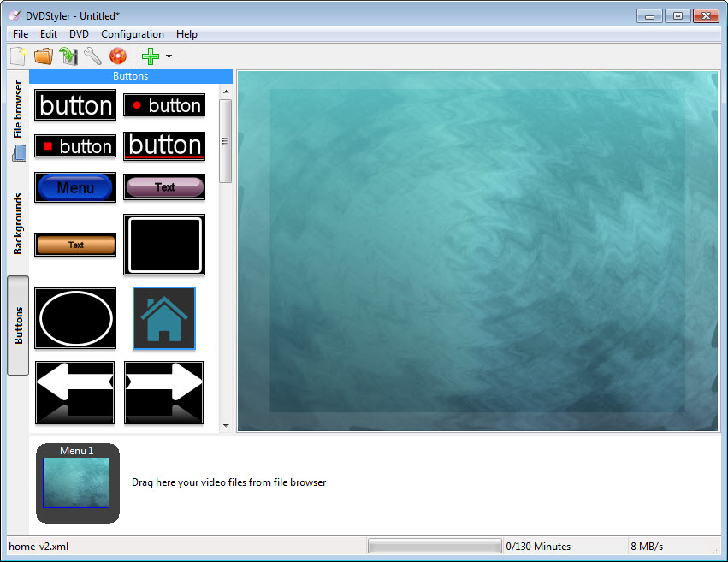The width and height of the screenshot is (728, 562).
Task: Click the disc capacity progress bar
Action: click(x=435, y=547)
